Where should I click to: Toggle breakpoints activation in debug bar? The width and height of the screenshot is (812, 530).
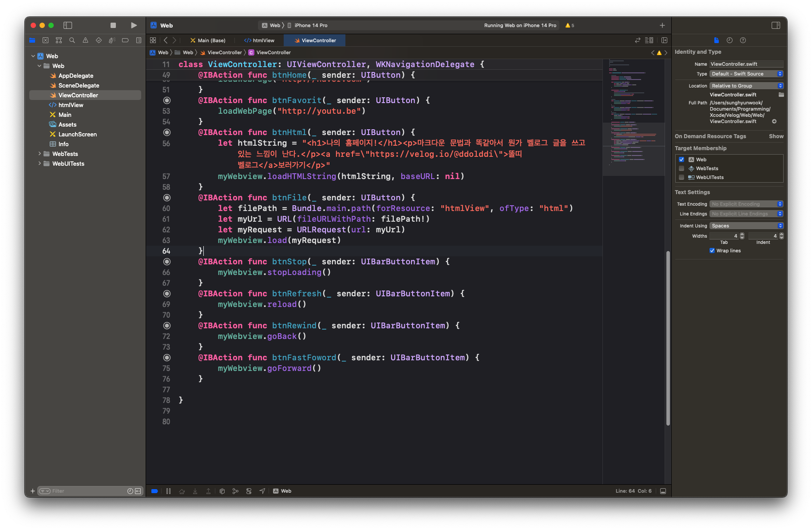tap(154, 491)
